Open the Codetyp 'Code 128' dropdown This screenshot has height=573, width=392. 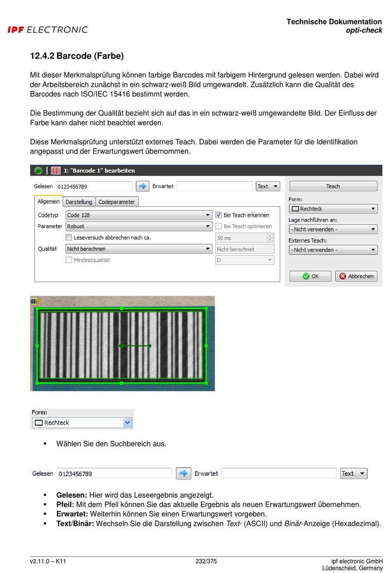coord(139,215)
